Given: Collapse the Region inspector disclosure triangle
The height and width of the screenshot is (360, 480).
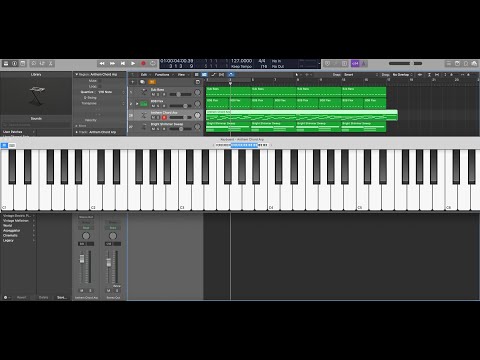Looking at the screenshot, I should coord(76,74).
